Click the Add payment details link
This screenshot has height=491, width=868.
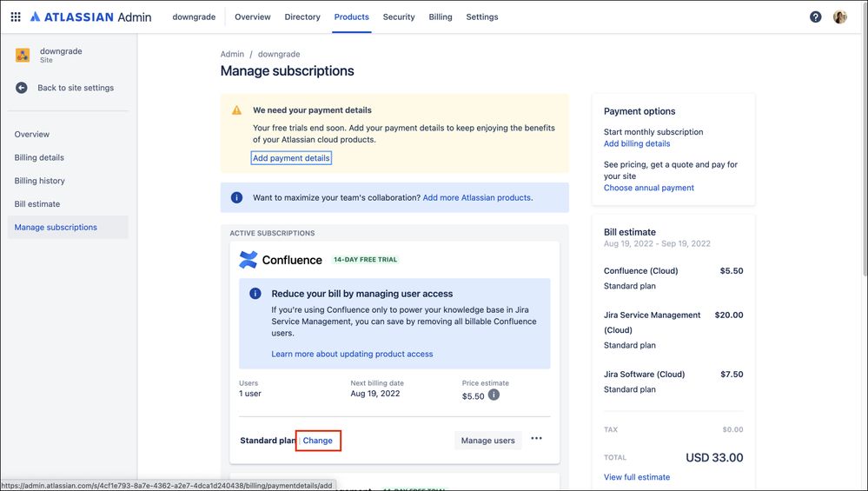click(291, 158)
